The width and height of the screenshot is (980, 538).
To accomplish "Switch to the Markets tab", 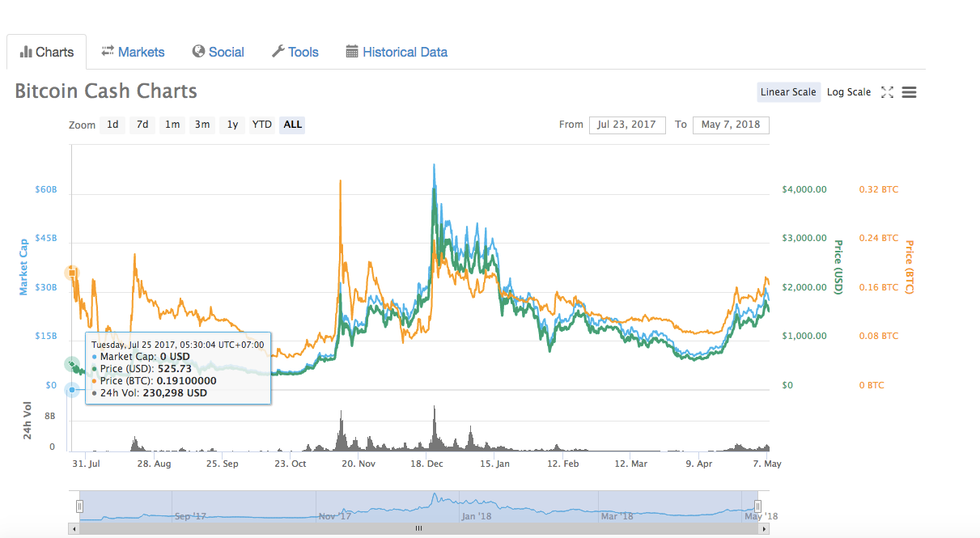I will 133,52.
